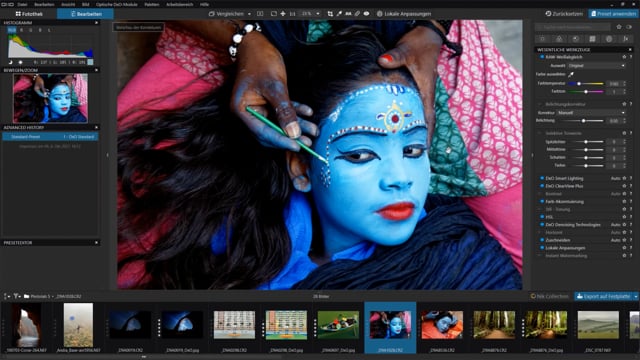The image size is (640, 360).
Task: Adjust the Farbton tint slider
Action: [x=586, y=92]
